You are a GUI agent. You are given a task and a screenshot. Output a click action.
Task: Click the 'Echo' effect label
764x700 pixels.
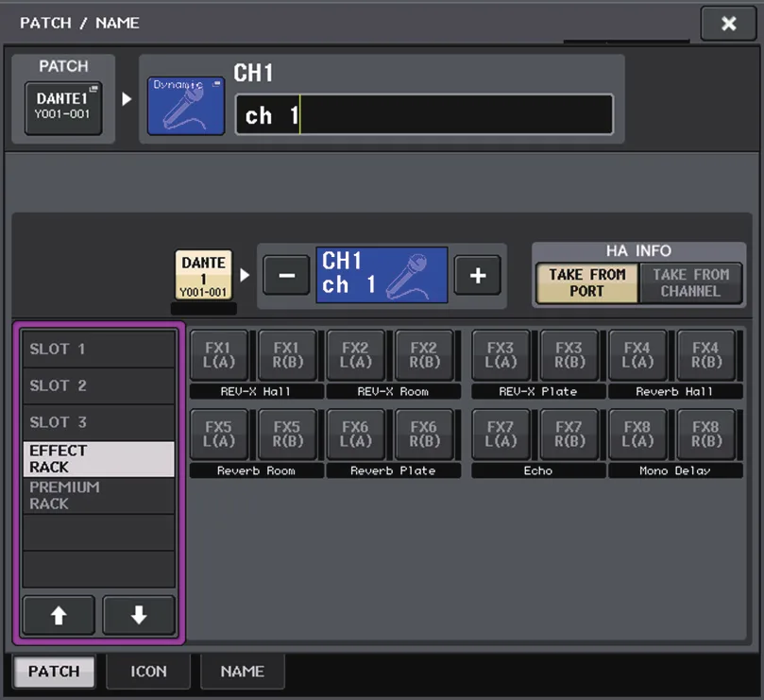pyautogui.click(x=538, y=470)
